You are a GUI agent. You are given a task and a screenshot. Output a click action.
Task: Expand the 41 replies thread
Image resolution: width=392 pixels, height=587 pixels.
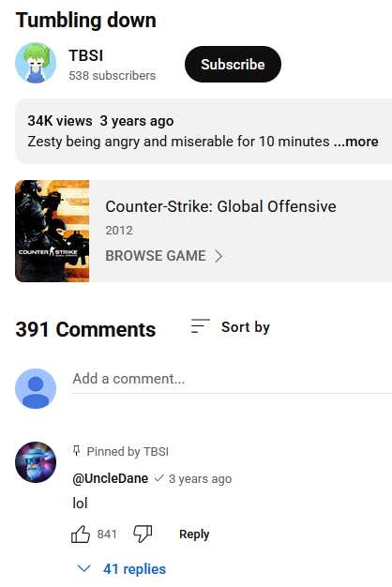tap(121, 569)
